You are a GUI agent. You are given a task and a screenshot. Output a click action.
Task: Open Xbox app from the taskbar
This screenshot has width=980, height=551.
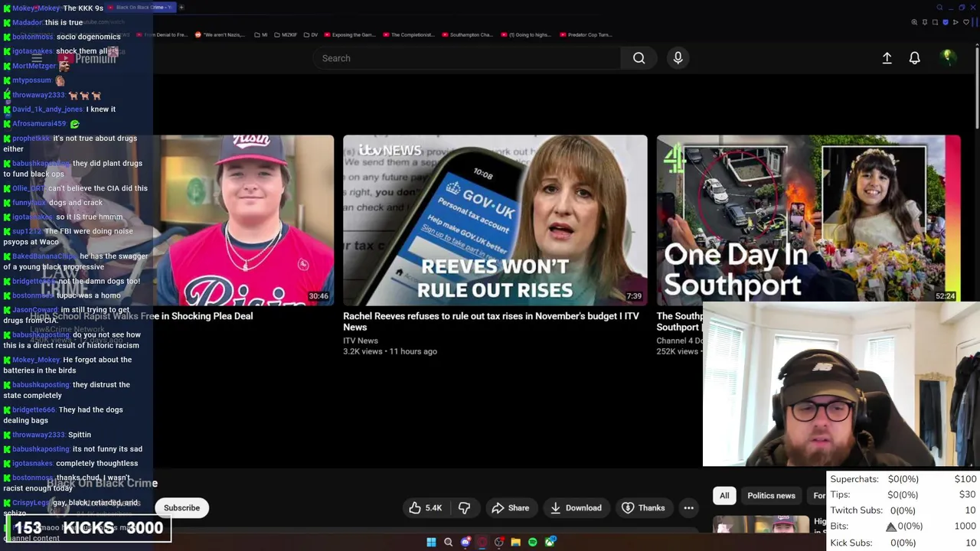[550, 542]
